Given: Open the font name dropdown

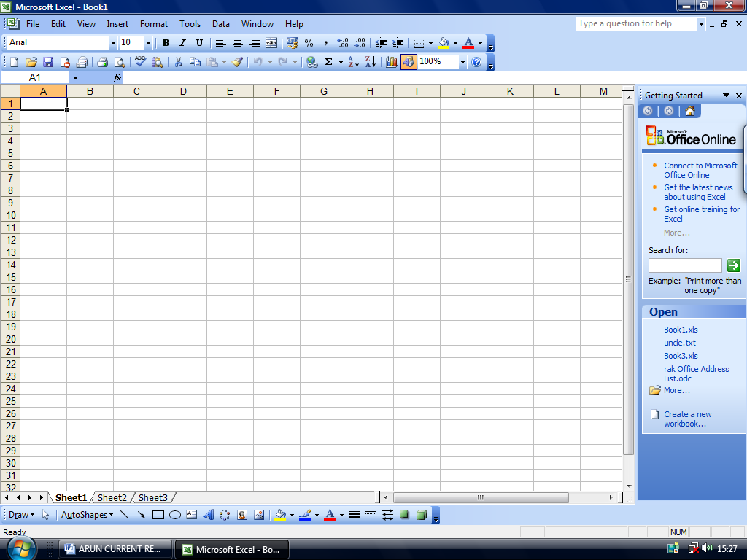Looking at the screenshot, I should click(113, 42).
